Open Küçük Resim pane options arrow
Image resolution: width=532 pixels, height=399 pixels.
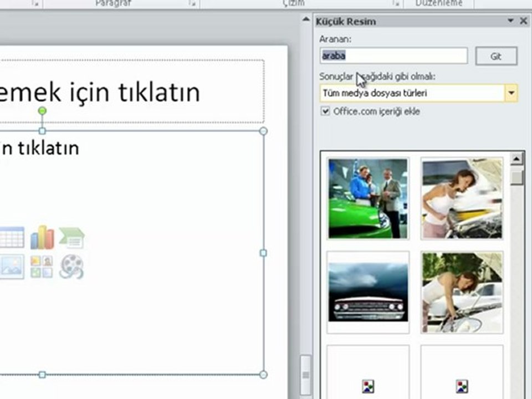pos(510,21)
